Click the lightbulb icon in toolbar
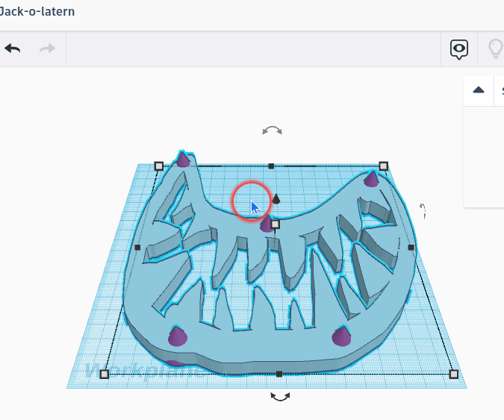 pos(495,49)
